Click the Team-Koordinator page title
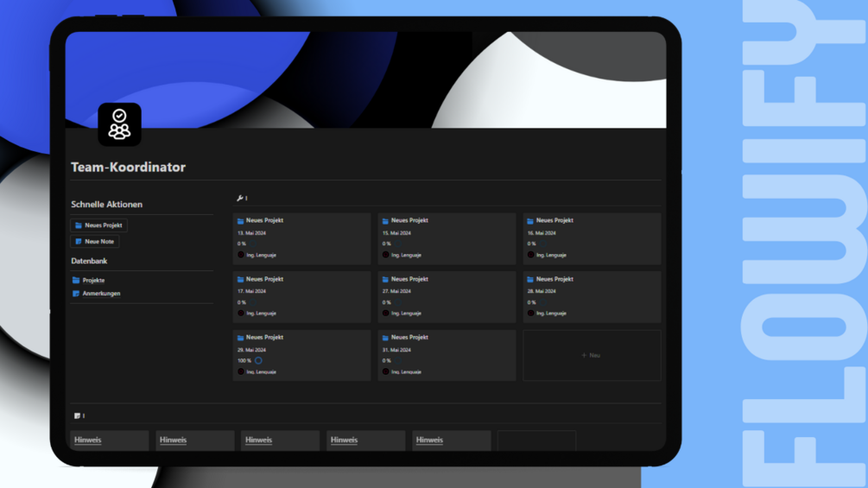Screen dimensions: 868x488 [x=129, y=167]
